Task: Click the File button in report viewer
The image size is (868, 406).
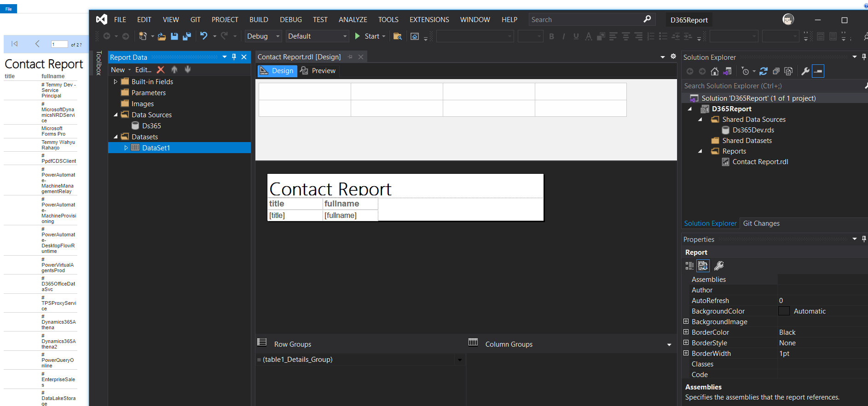Action: pos(8,9)
